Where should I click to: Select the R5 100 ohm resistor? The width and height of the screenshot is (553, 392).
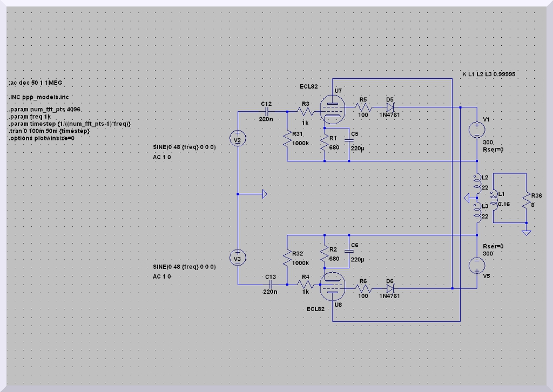tap(362, 107)
